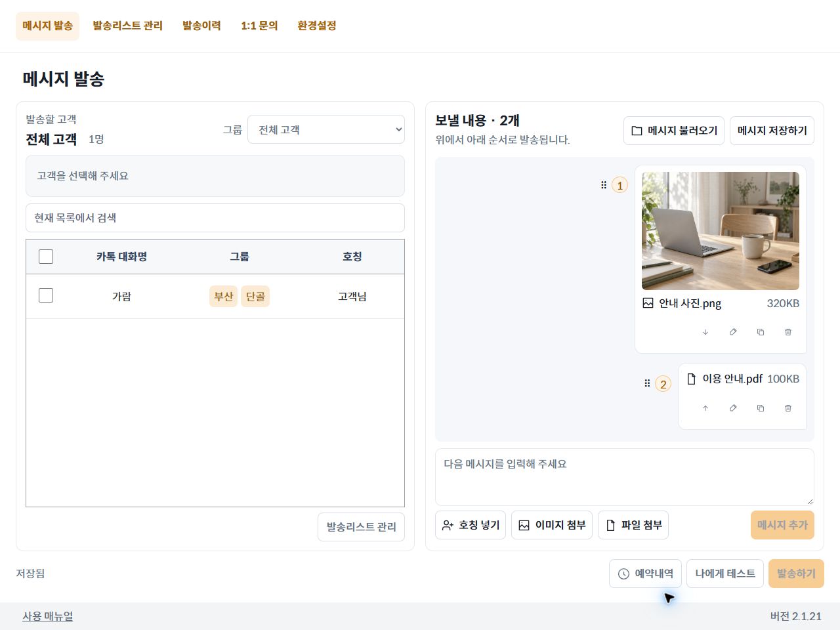Send a test with 나에게 테스트

pos(725,574)
